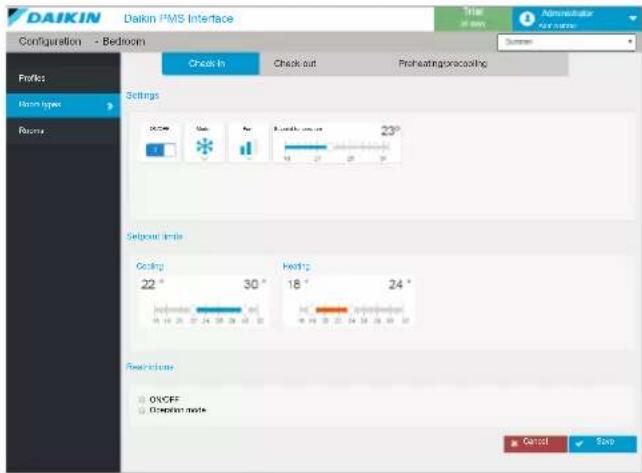Click the blue Save button
Viewport: 642px width, 473px height.
click(603, 443)
